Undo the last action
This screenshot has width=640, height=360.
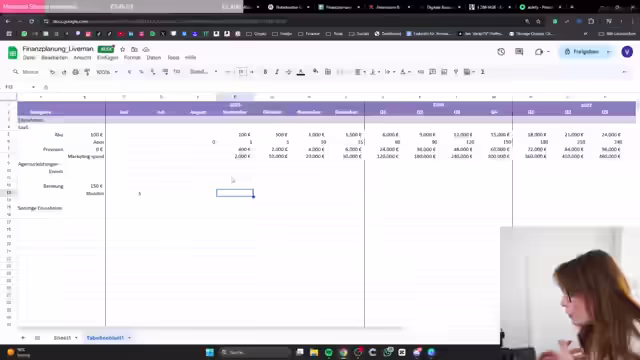[x=52, y=72]
